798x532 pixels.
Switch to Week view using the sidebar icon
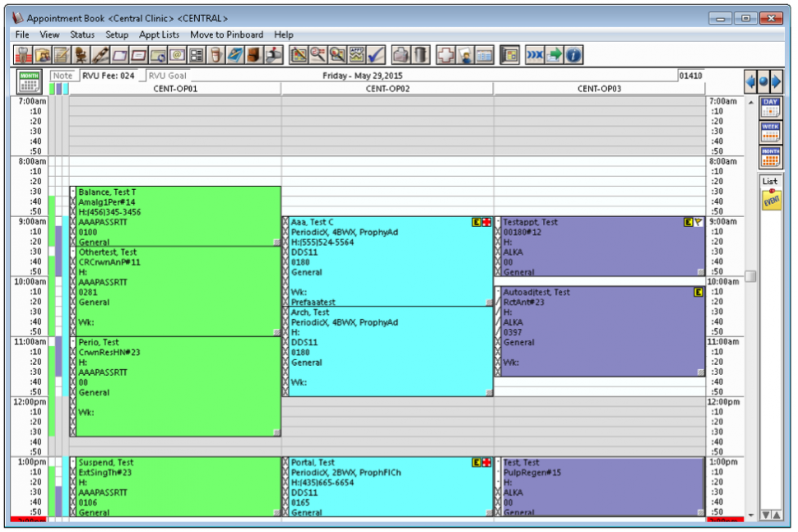[771, 132]
